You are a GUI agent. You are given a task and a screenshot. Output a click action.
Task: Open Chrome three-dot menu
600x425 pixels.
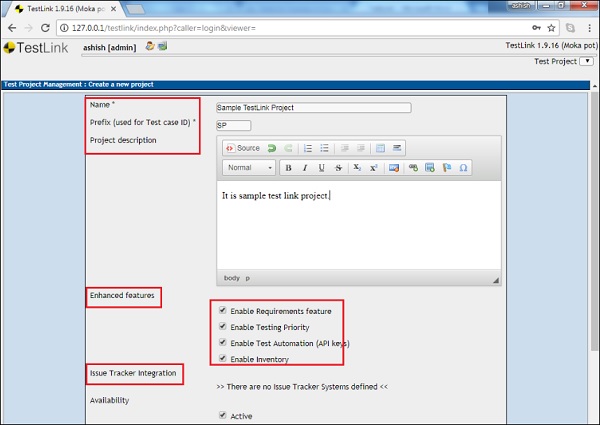point(589,28)
